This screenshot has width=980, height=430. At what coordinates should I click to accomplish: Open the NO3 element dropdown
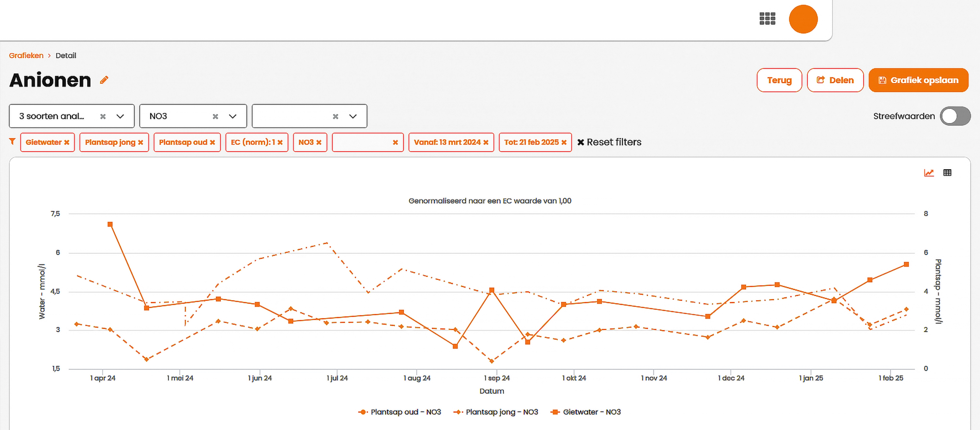tap(233, 116)
